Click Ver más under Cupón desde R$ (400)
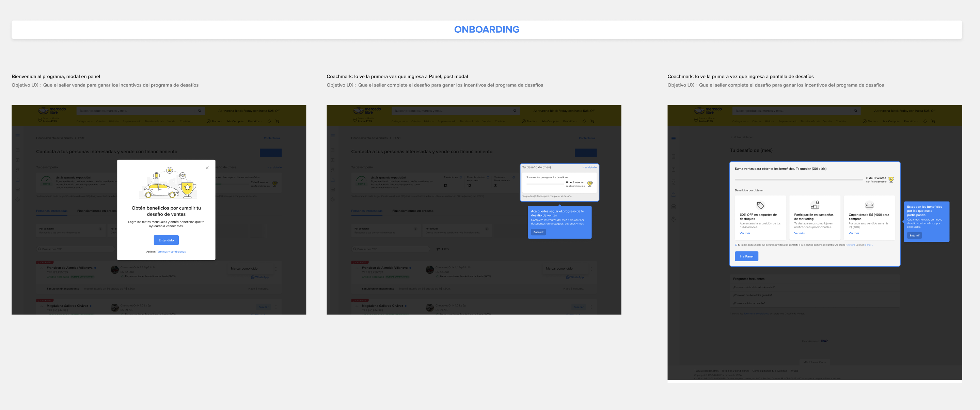Screen dimensions: 980x410 (854, 233)
